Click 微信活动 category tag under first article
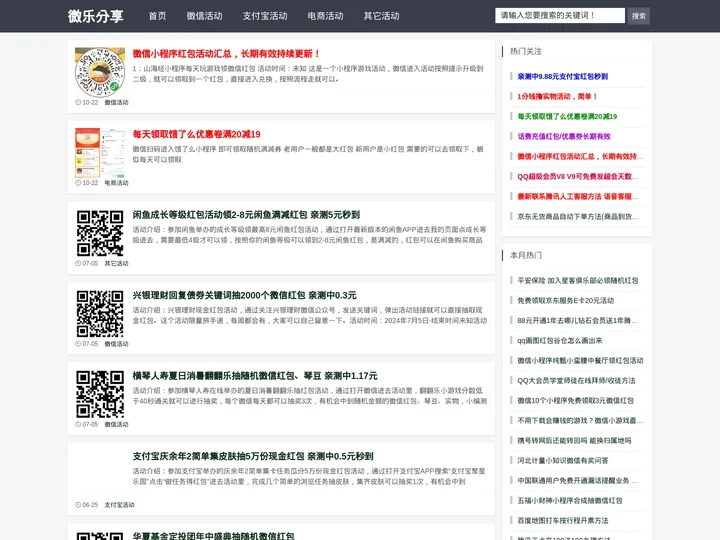 [117, 102]
